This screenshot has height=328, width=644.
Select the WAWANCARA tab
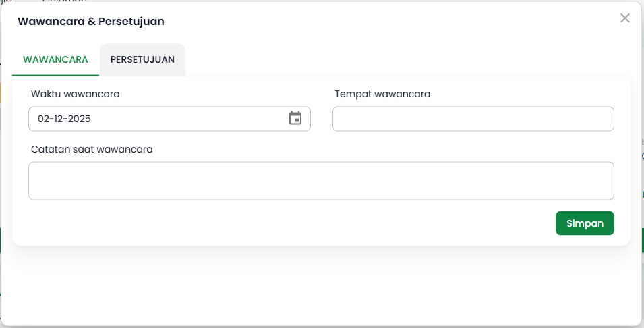(55, 59)
